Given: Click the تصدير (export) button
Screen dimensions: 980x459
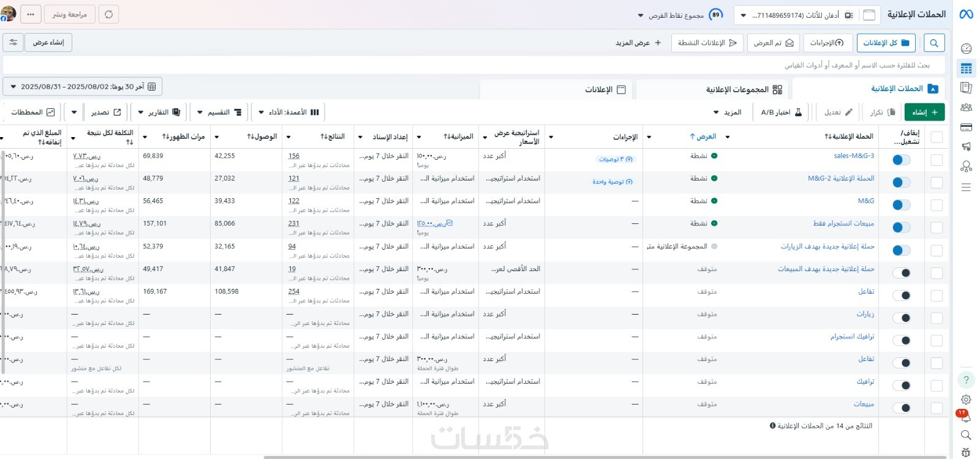Looking at the screenshot, I should (x=106, y=112).
